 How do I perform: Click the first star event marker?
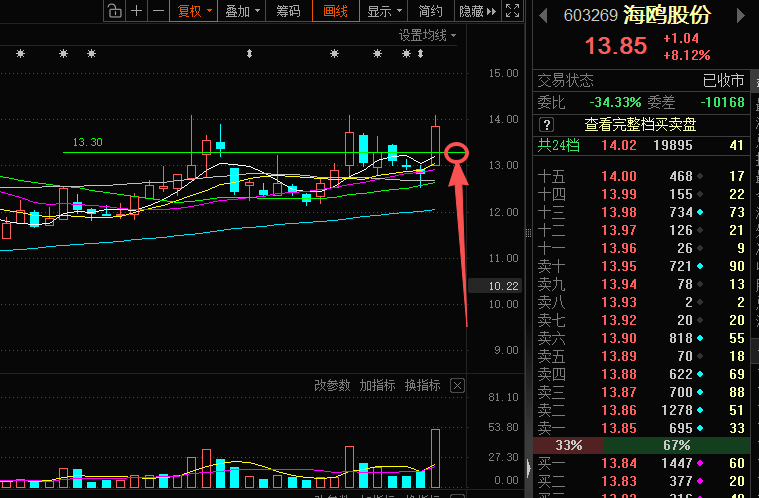click(x=20, y=53)
